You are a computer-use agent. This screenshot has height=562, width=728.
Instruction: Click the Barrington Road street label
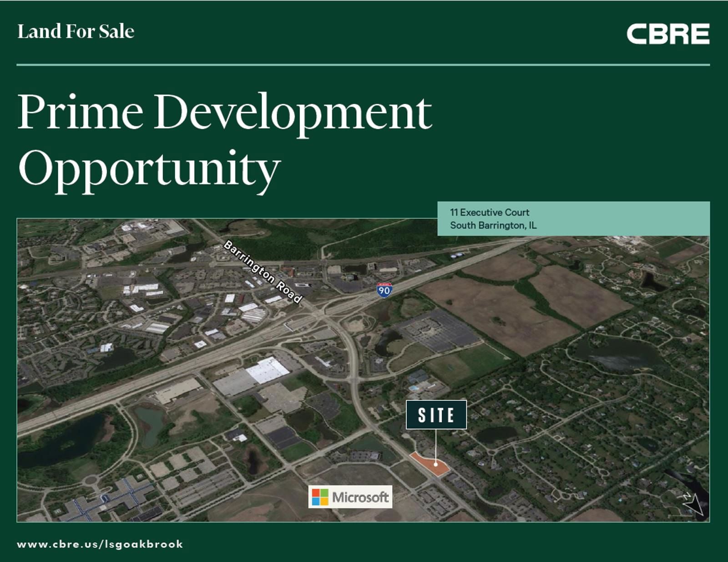pyautogui.click(x=263, y=272)
